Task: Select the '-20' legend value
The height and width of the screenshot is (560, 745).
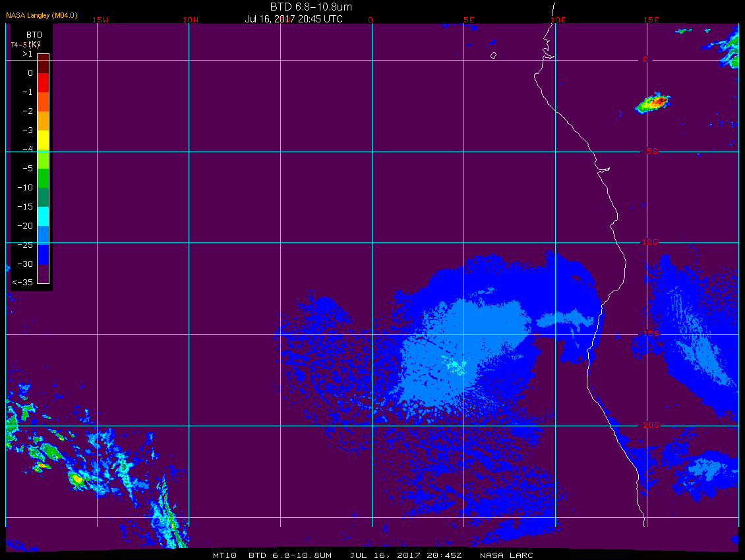Action: (25, 225)
